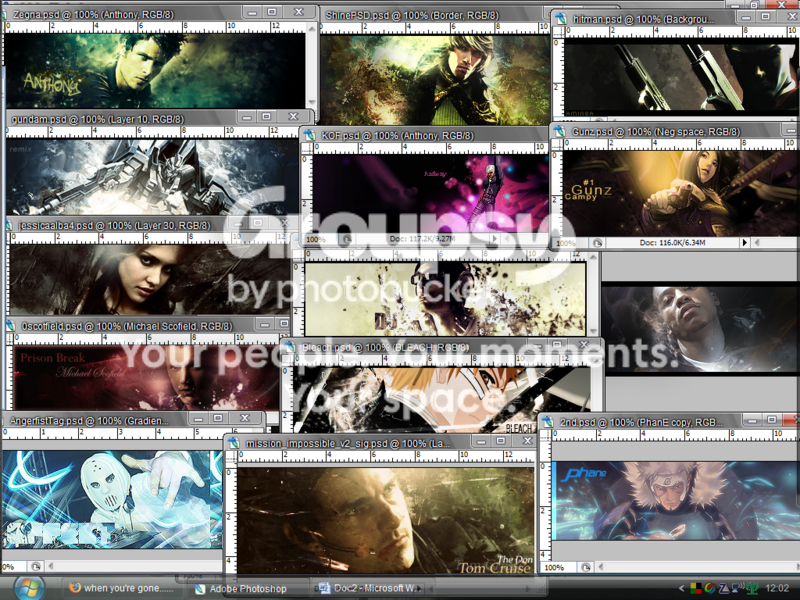The image size is (800, 600).
Task: Click the scroll-left arrow in 2nd.psd
Action: (601, 567)
